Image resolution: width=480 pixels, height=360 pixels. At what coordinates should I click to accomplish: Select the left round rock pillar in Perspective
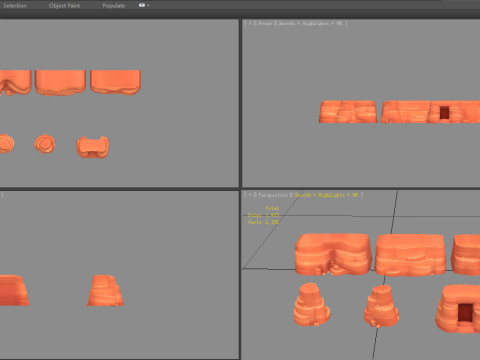[x=311, y=304]
